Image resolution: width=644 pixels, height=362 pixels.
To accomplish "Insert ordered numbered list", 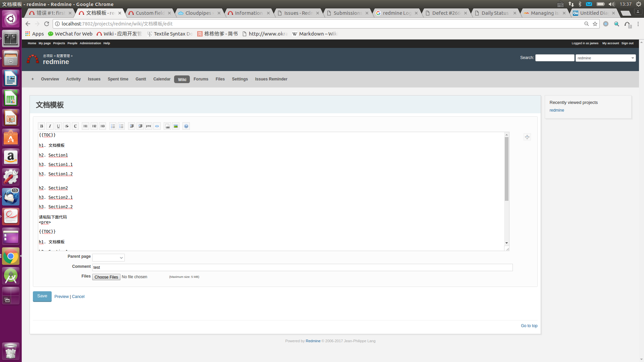I will click(x=121, y=126).
